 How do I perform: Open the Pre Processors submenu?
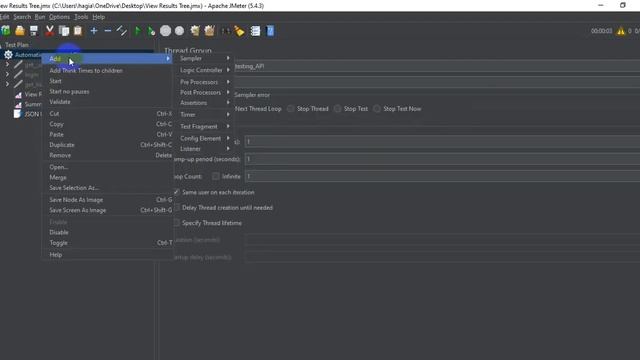[204, 82]
